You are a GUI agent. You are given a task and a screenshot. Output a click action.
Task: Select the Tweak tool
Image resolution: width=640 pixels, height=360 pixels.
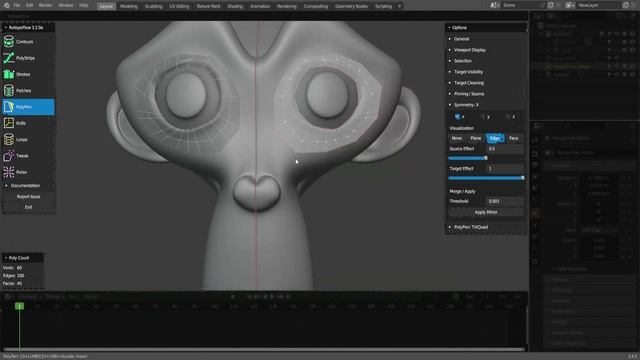tap(28, 156)
